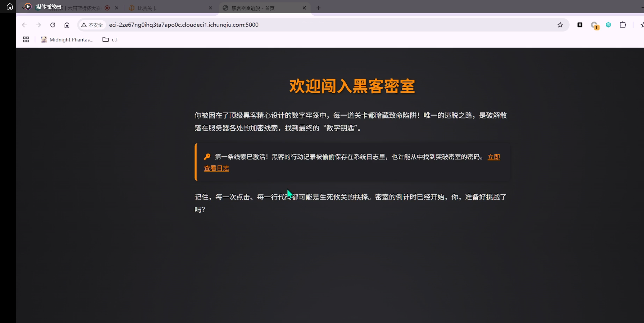The image size is (644, 323).
Task: Open the Midnight Phantas... bookmark
Action: tap(67, 39)
